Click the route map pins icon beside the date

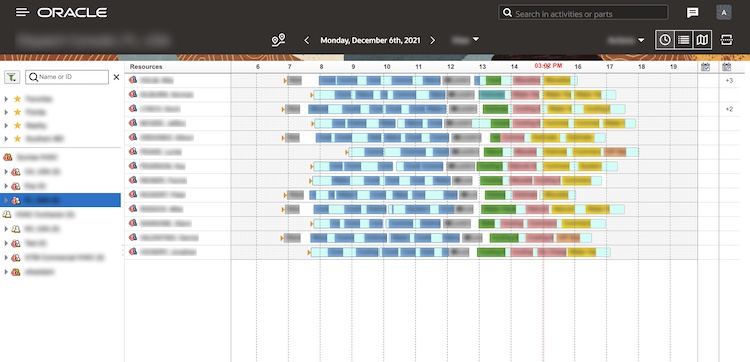pos(278,40)
